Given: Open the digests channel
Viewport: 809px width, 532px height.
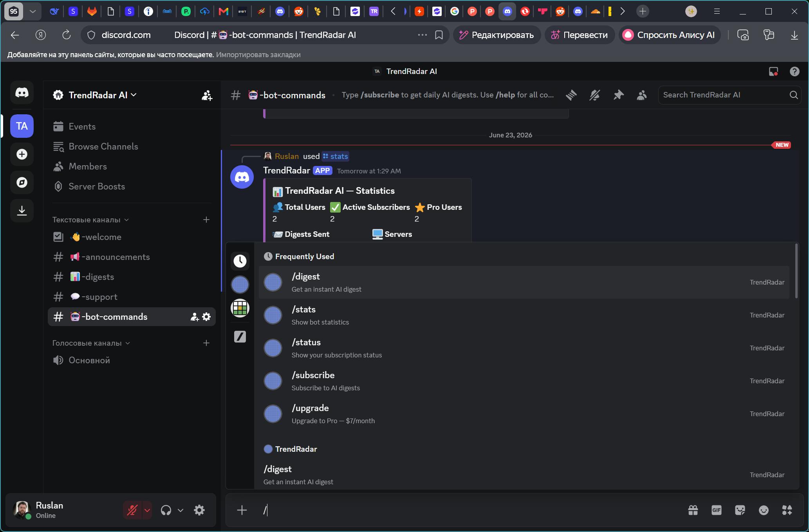Looking at the screenshot, I should pyautogui.click(x=132, y=277).
